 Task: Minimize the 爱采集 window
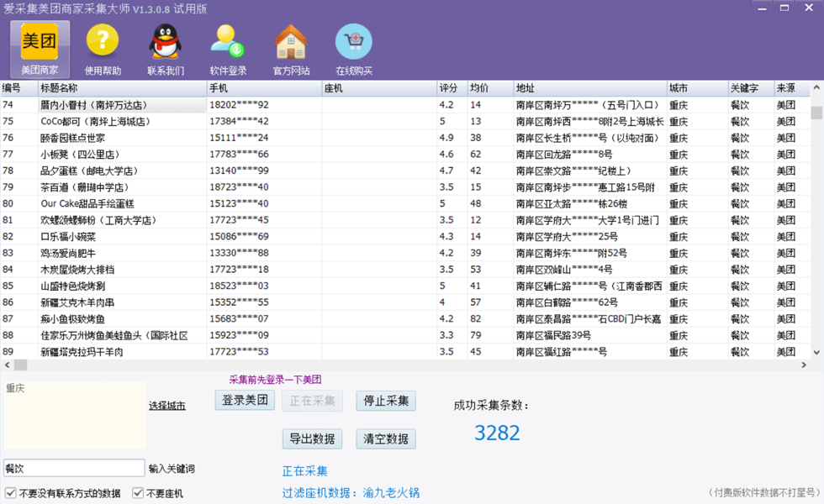coord(762,8)
